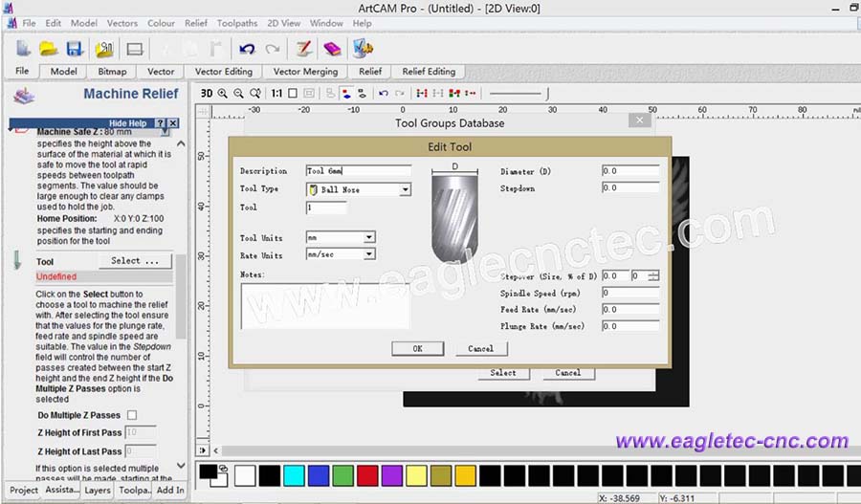The image size is (861, 504).
Task: Click the Notes text area
Action: [324, 306]
